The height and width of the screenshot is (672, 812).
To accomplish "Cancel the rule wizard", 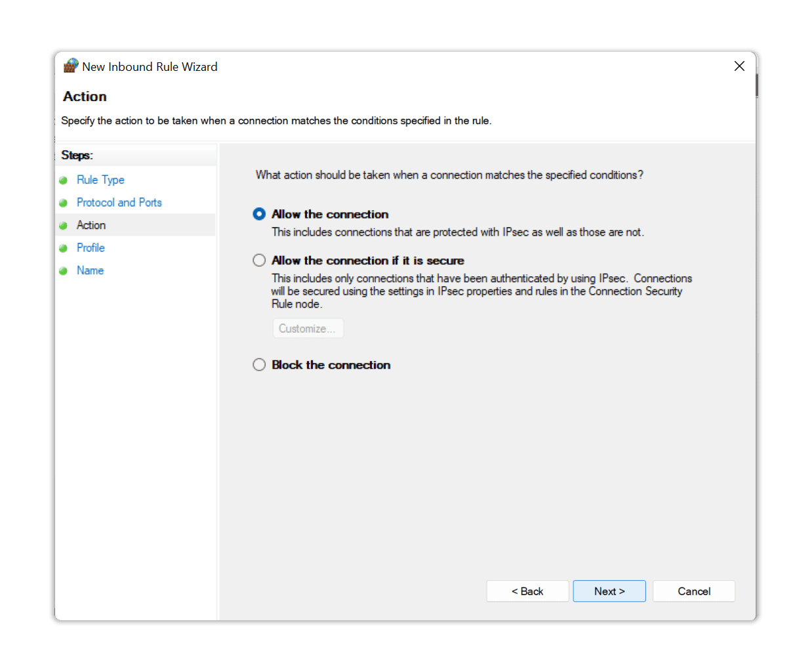I will (693, 591).
